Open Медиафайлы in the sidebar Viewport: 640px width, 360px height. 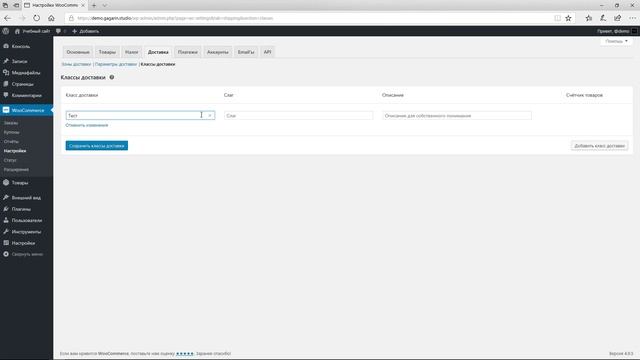pyautogui.click(x=26, y=73)
